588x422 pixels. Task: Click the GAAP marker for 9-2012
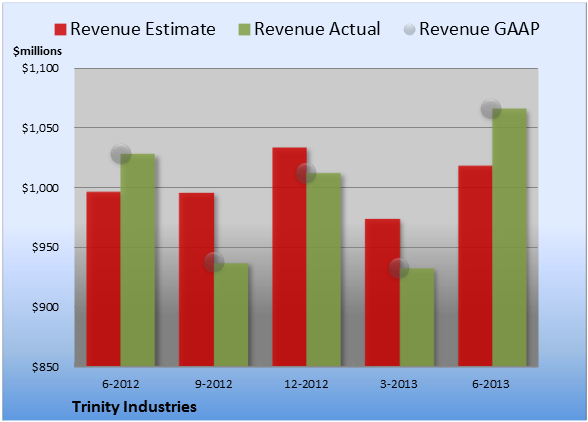click(214, 262)
